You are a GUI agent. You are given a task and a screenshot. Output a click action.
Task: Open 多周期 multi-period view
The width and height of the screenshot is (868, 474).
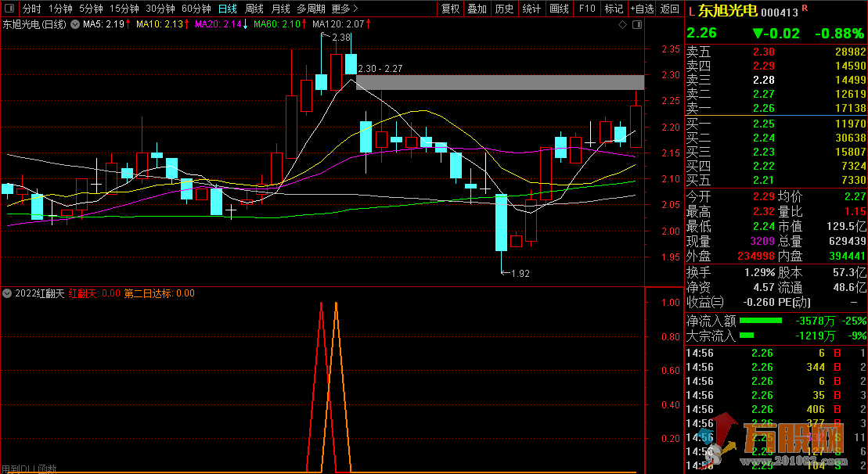coord(311,9)
